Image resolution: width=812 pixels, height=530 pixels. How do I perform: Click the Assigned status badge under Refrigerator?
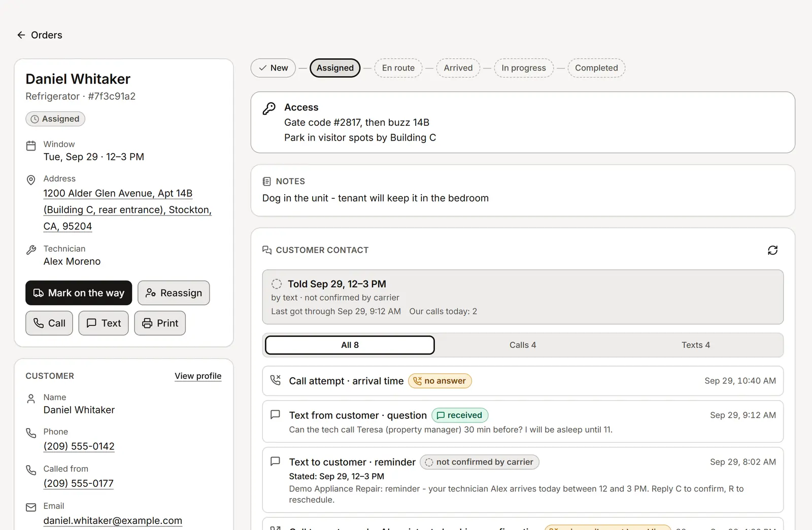pos(55,119)
